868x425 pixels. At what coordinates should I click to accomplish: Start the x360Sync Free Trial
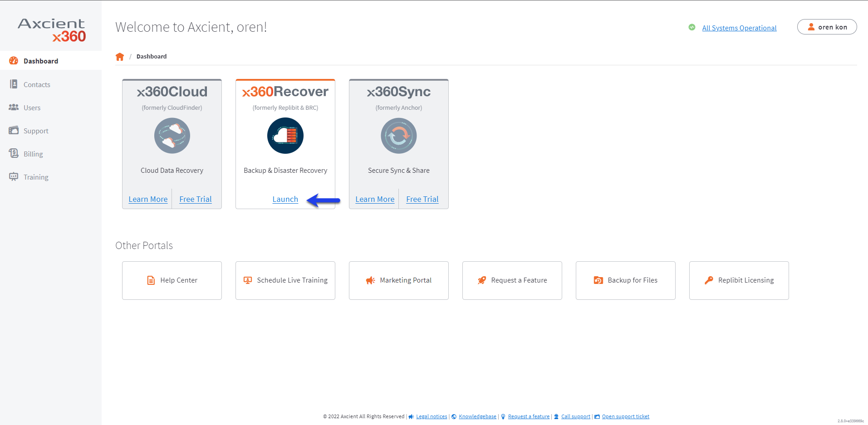point(422,199)
